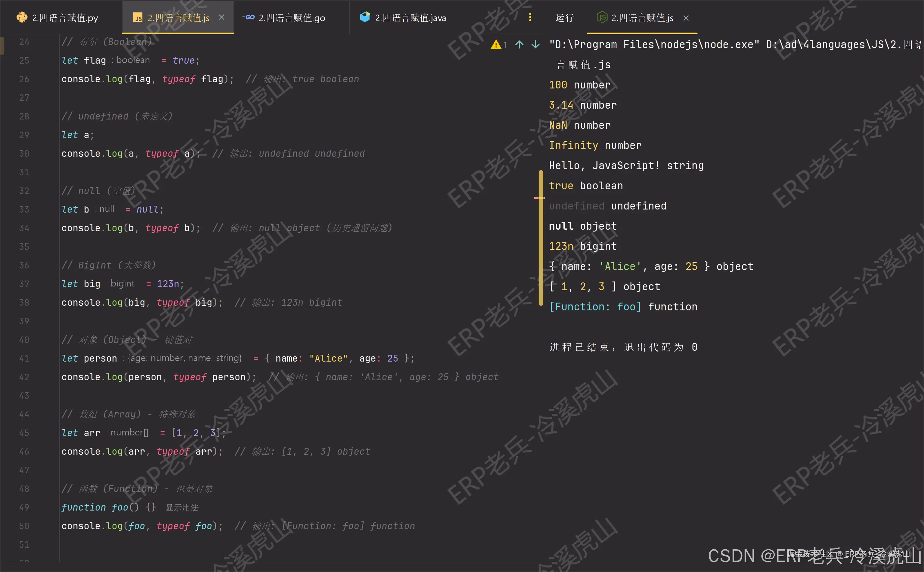Click the Go logo on the .go file tab
The image size is (924, 572).
pyautogui.click(x=249, y=17)
